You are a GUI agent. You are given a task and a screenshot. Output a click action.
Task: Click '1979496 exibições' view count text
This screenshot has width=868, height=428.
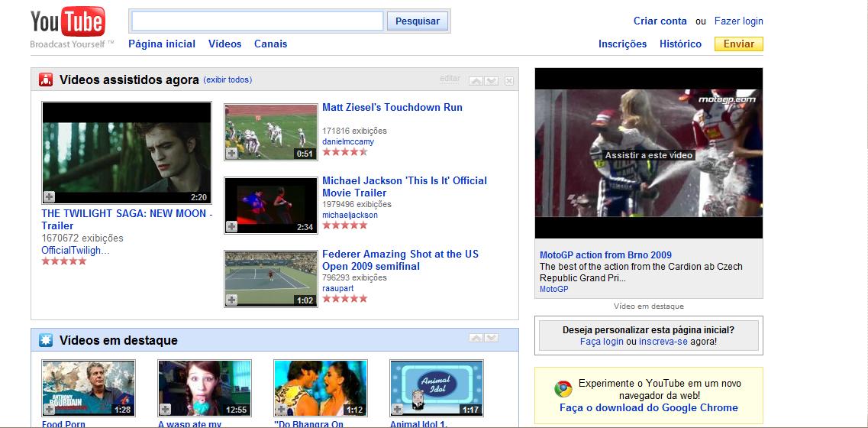coord(357,205)
